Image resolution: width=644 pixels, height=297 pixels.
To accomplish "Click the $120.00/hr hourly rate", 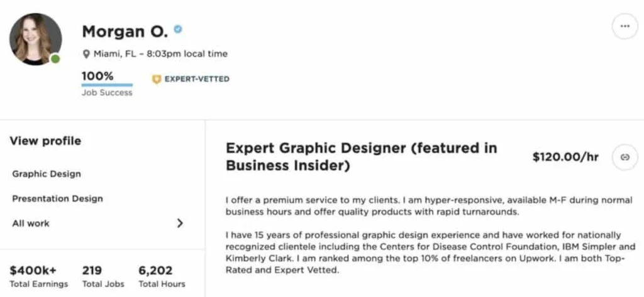I will [x=565, y=157].
